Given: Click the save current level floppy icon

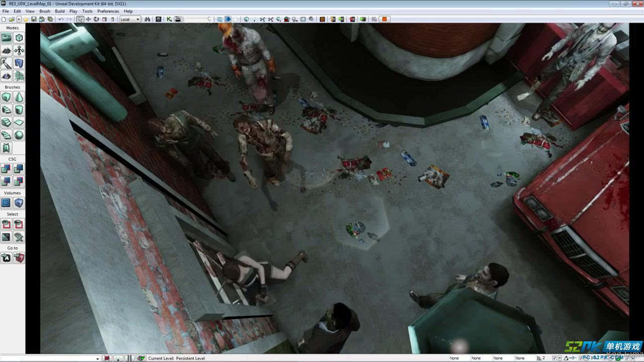Looking at the screenshot, I should [x=34, y=19].
